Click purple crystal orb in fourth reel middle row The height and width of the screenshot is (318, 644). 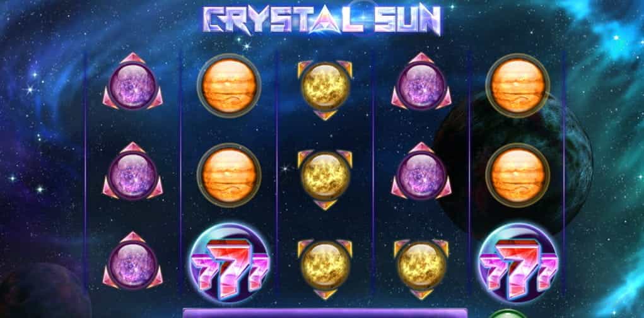421,172
